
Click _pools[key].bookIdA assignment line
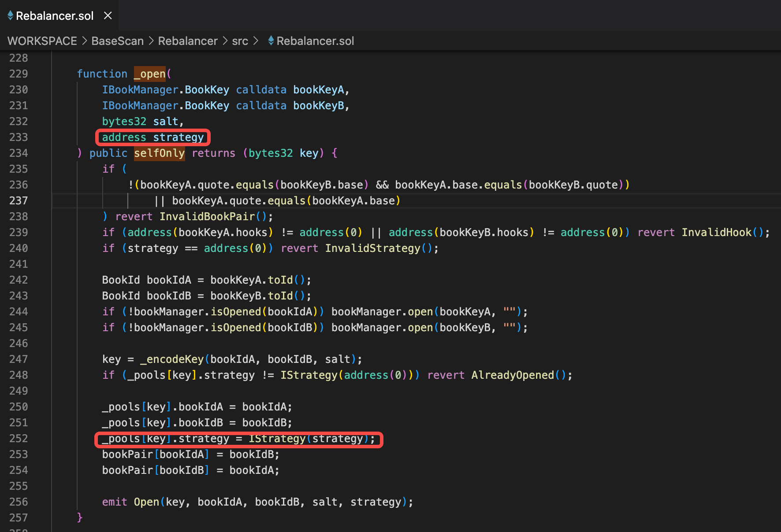tap(197, 407)
